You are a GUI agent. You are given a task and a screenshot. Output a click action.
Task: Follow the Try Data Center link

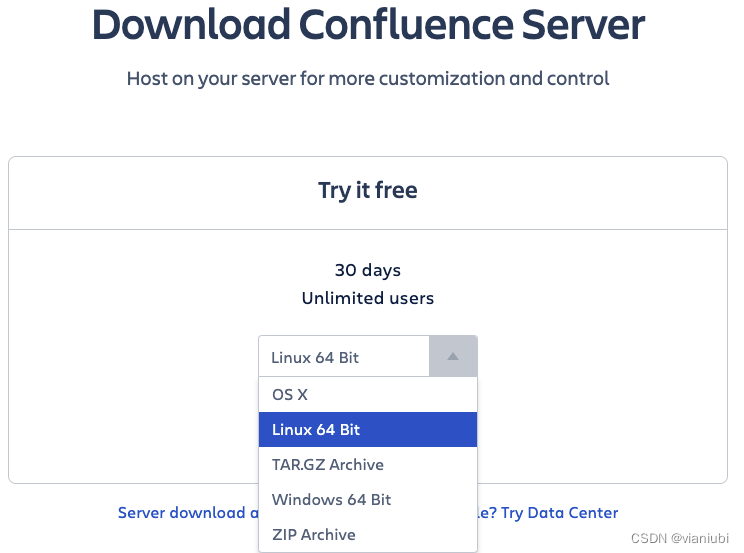559,513
